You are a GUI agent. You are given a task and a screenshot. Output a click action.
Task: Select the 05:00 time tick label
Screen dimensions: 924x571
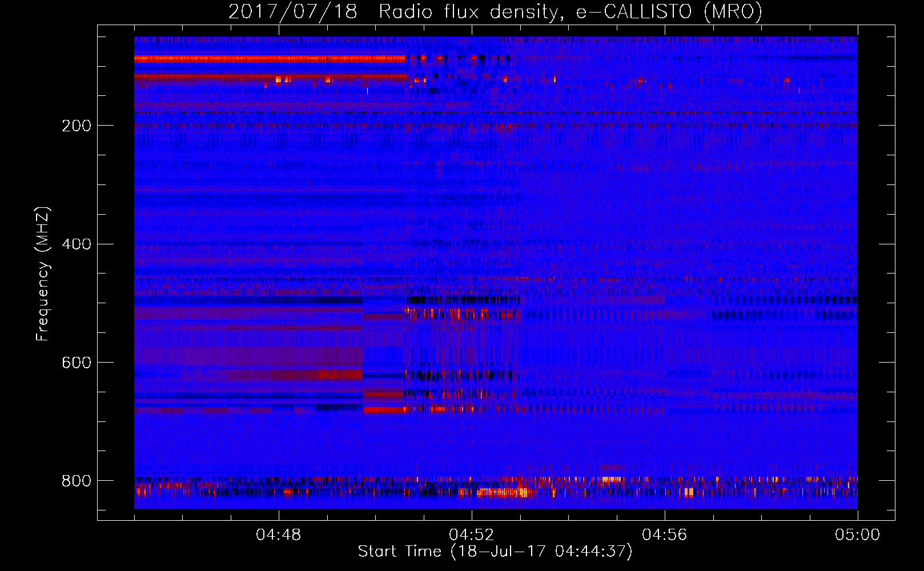857,535
